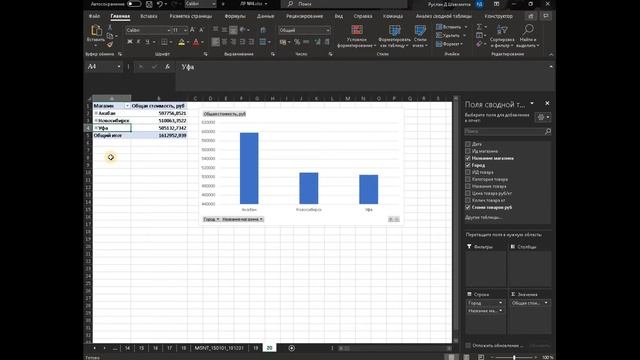Click the field list search magnifier icon
This screenshot has height=360, width=640.
point(548,131)
